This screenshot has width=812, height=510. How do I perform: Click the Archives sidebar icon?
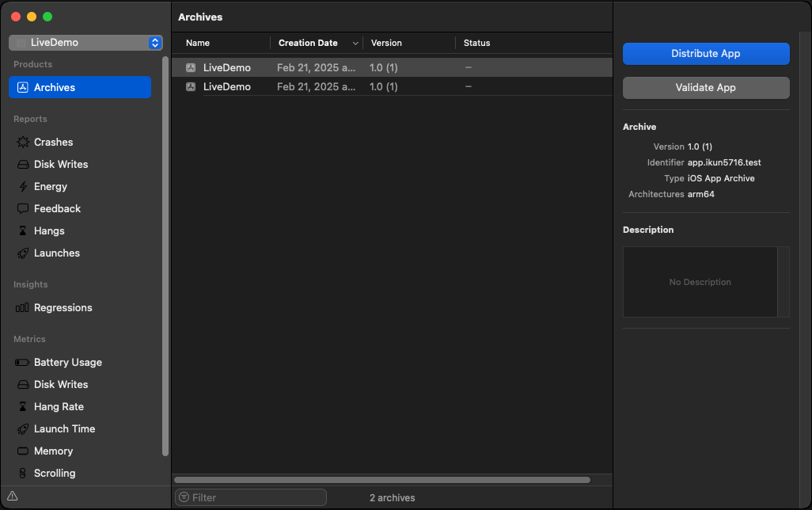pyautogui.click(x=23, y=87)
